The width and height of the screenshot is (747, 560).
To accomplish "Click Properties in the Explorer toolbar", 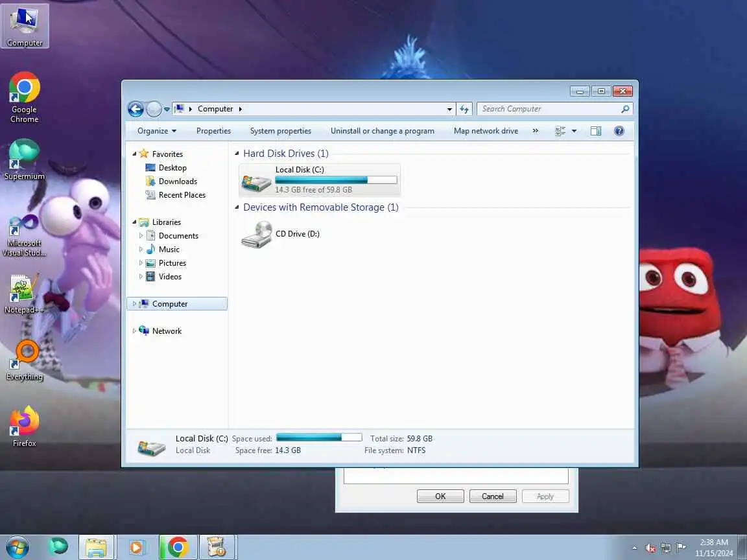I will click(x=213, y=131).
